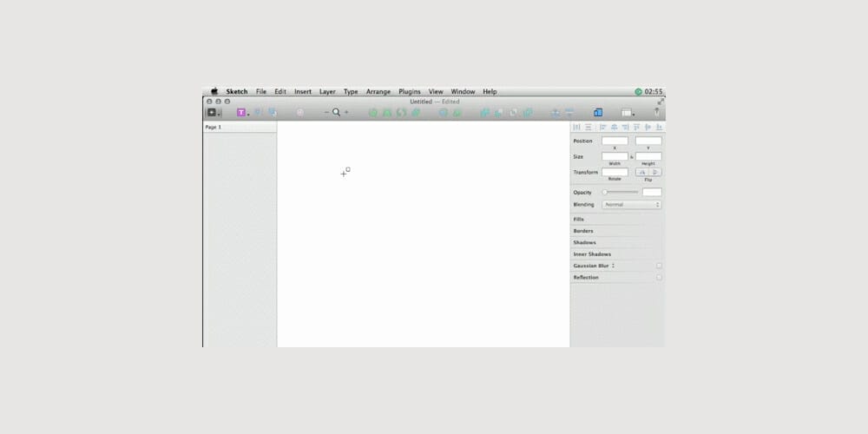
Task: Click Align Vertical Middle icon in inspector
Action: coord(648,128)
